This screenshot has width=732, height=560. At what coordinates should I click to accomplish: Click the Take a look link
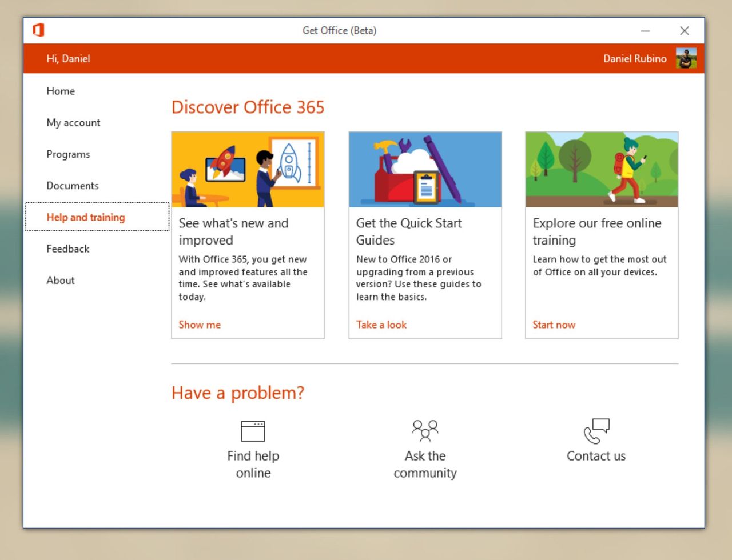[381, 325]
